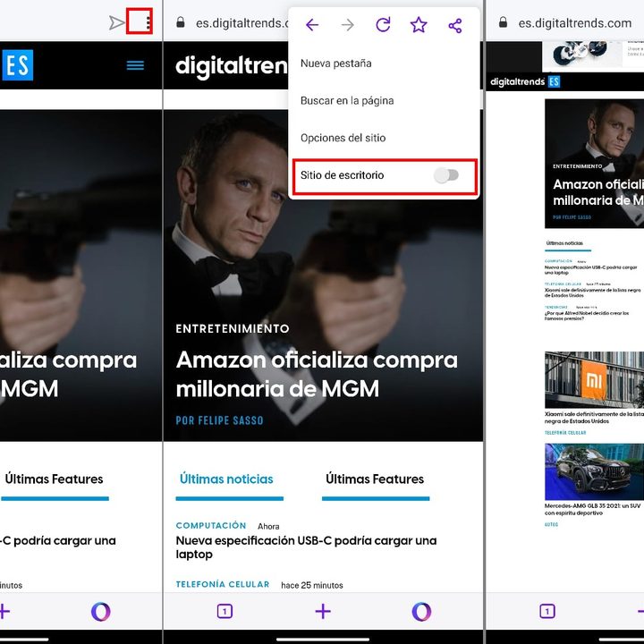Screen dimensions: 644x644
Task: Choose Buscar en la página menu entry
Action: tap(347, 100)
